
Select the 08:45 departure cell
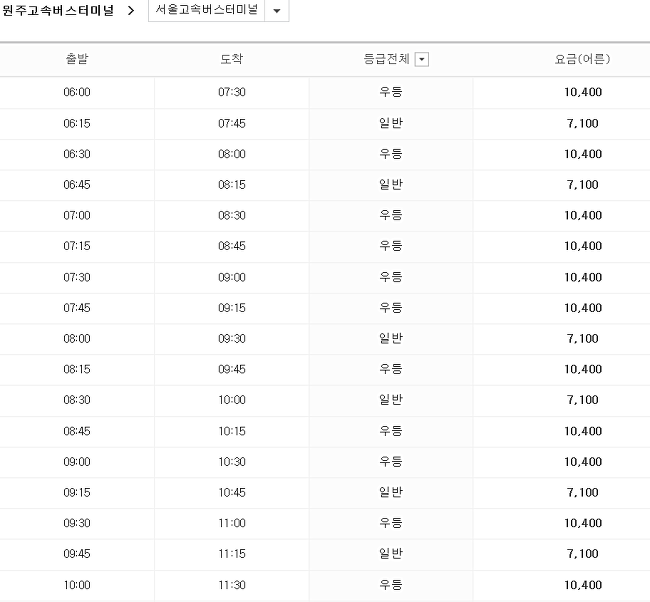[x=77, y=431]
